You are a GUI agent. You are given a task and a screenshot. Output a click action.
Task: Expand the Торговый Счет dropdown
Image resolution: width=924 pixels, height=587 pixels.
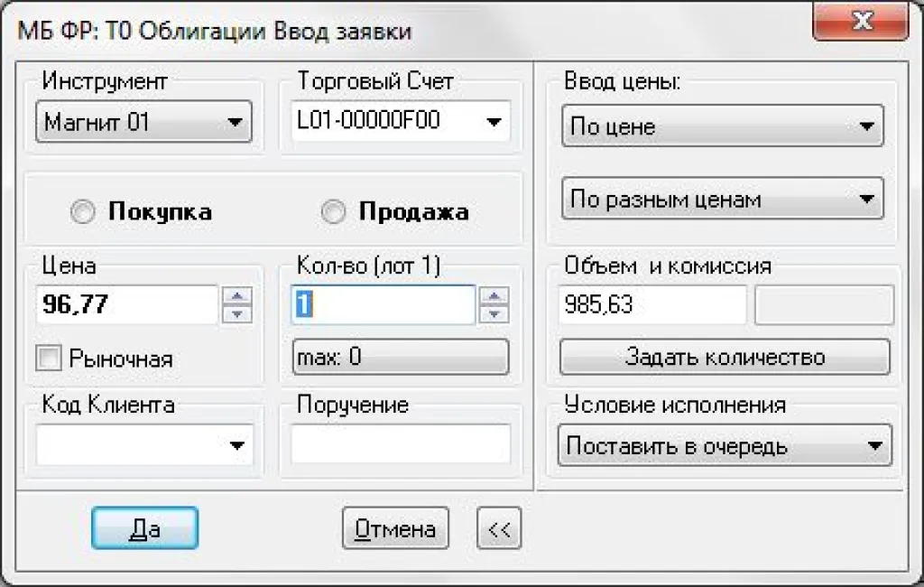494,122
